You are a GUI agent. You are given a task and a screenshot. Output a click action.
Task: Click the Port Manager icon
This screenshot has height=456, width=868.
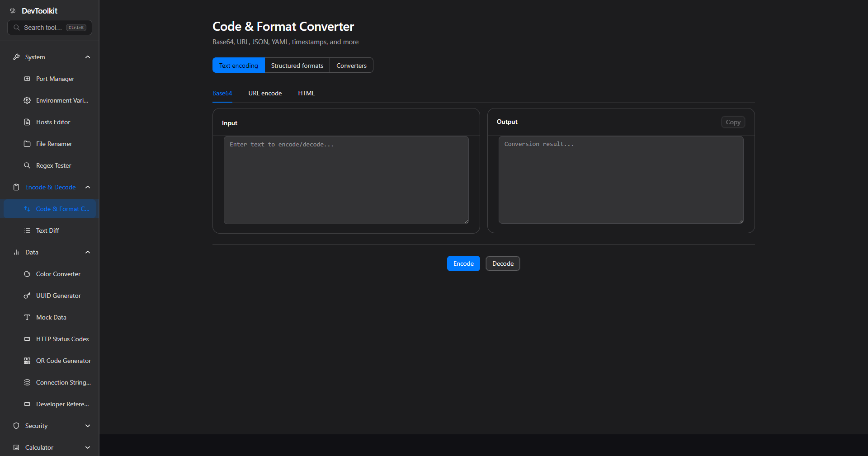(x=27, y=79)
